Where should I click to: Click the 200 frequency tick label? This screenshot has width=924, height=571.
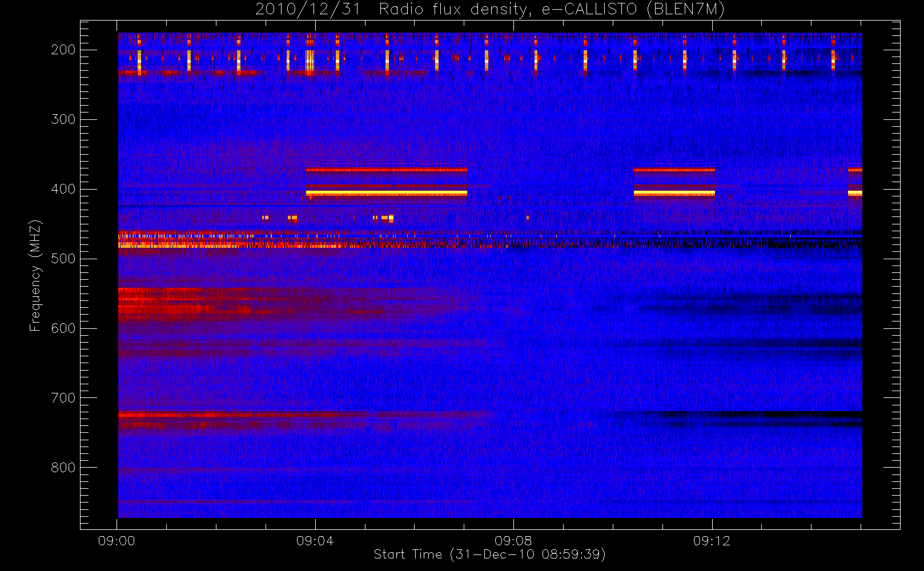63,50
